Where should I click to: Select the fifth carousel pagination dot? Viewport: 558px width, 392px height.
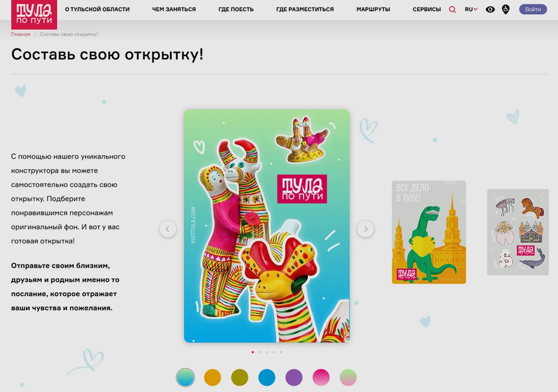pos(281,352)
